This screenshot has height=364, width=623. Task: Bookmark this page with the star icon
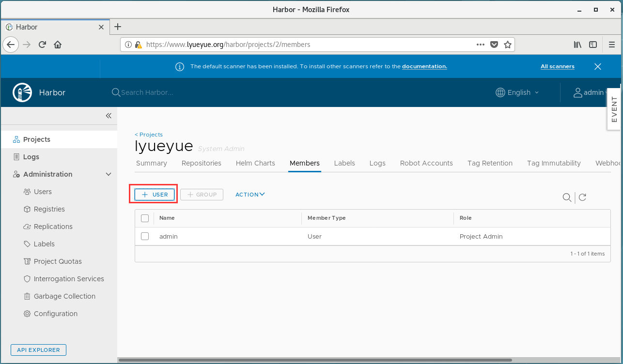(x=507, y=45)
